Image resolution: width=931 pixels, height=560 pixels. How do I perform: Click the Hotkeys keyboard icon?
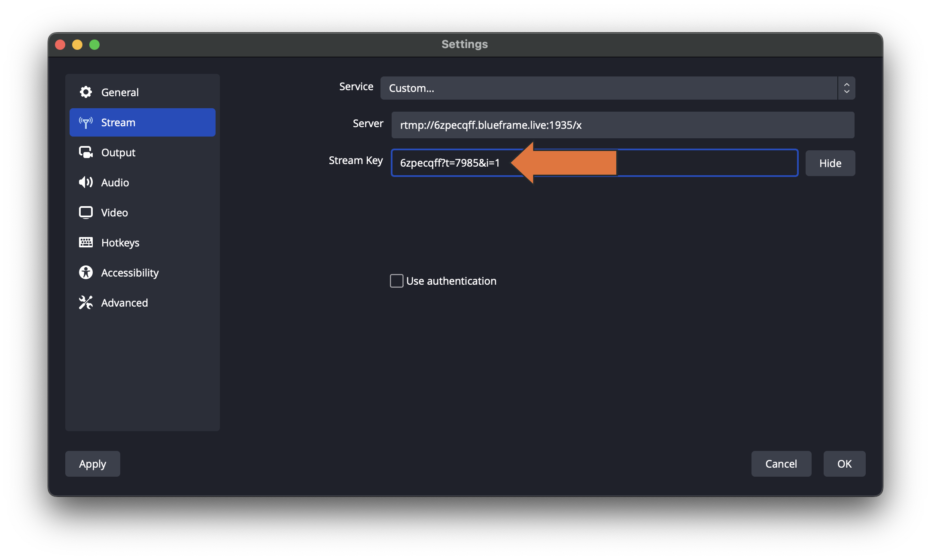point(86,243)
